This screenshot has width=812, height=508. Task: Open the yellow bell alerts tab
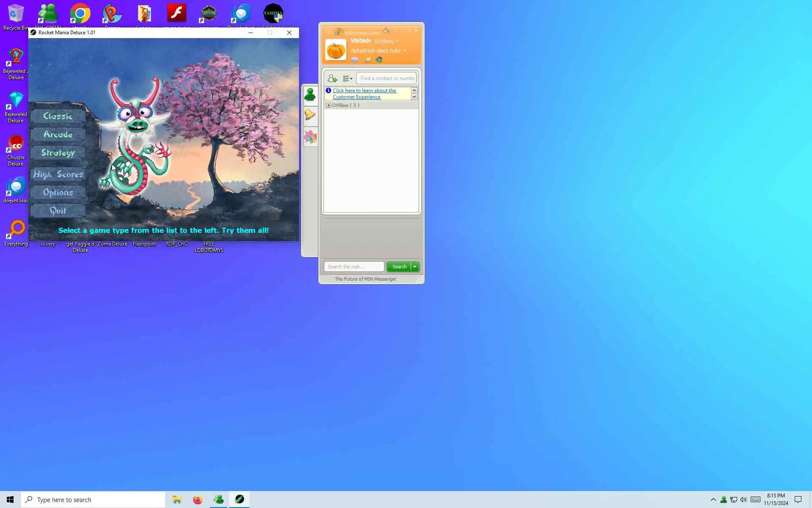pyautogui.click(x=310, y=115)
